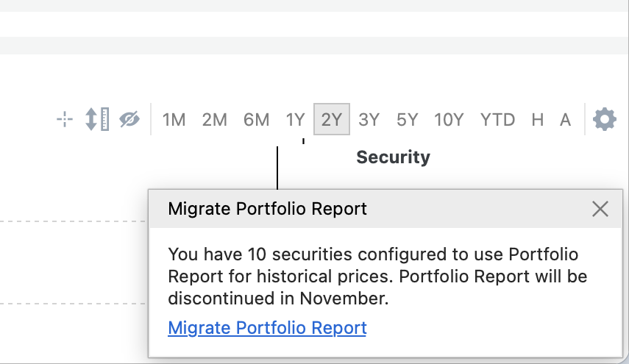Show year-to-date with YTD
The width and height of the screenshot is (629, 364).
point(497,119)
